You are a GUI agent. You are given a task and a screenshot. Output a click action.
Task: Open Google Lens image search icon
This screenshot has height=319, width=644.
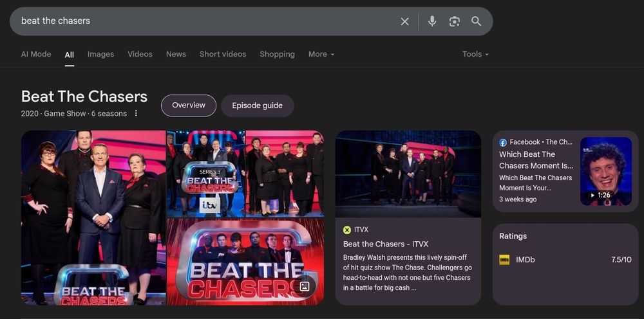(x=454, y=21)
